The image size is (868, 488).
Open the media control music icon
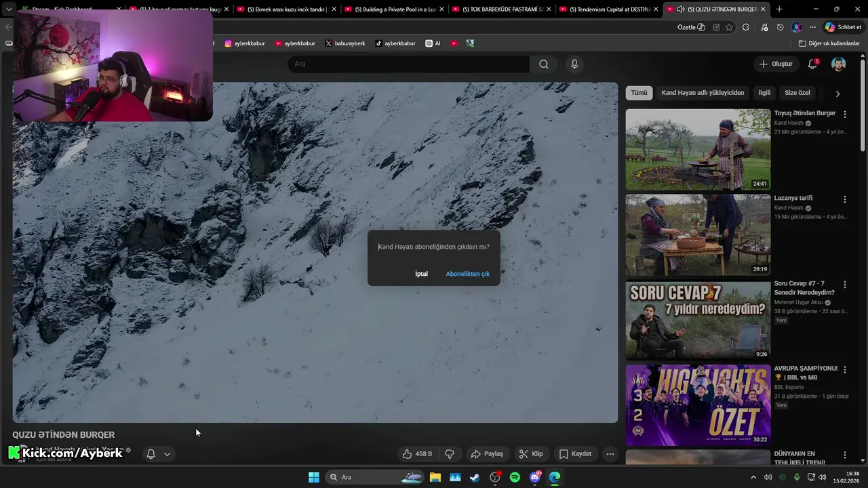pos(764,27)
